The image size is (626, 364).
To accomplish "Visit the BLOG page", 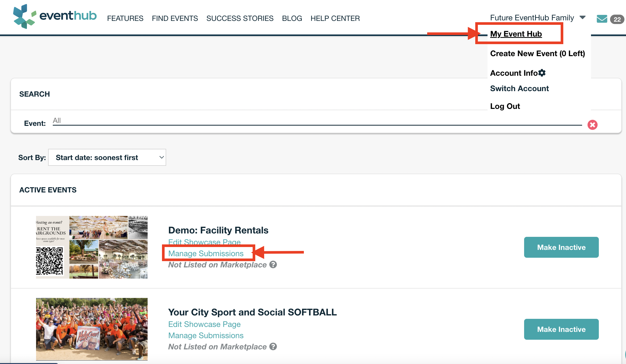I will (x=292, y=18).
